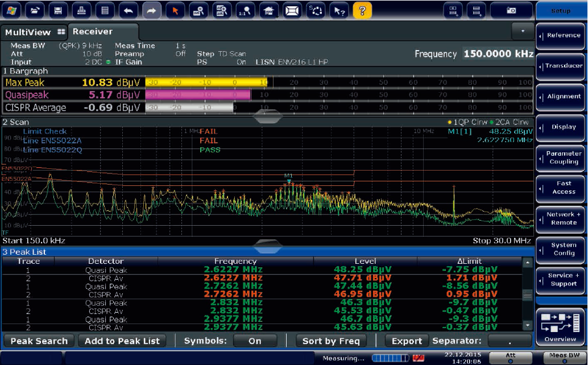Click the peak list scrollbar down arrow
Screen dimensions: 588x365
[528, 325]
